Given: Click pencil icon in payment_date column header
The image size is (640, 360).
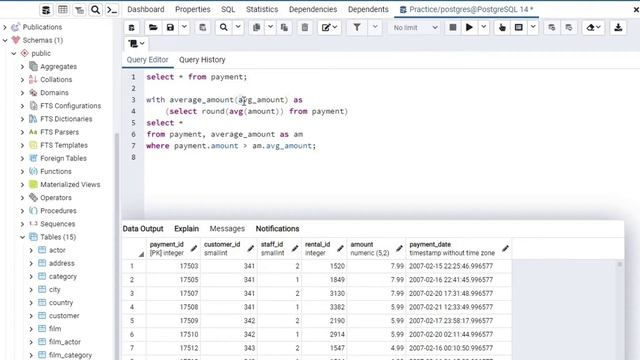Looking at the screenshot, I should point(505,248).
